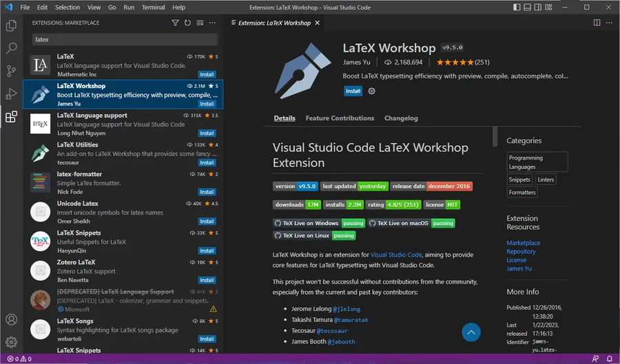Refresh the extensions list
Screen dimensions: 620x364
point(187,23)
